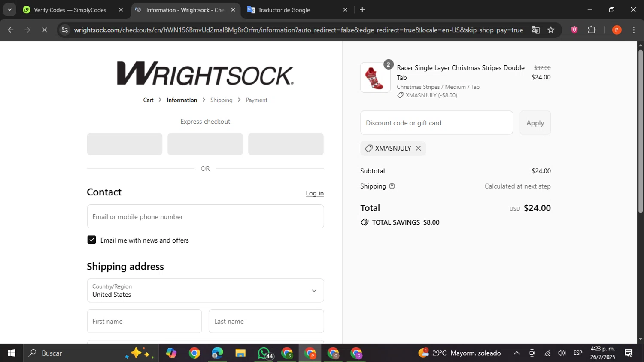This screenshot has width=644, height=362.
Task: Switch to Verify Codes — SimplyCodes tab
Action: pyautogui.click(x=70, y=10)
